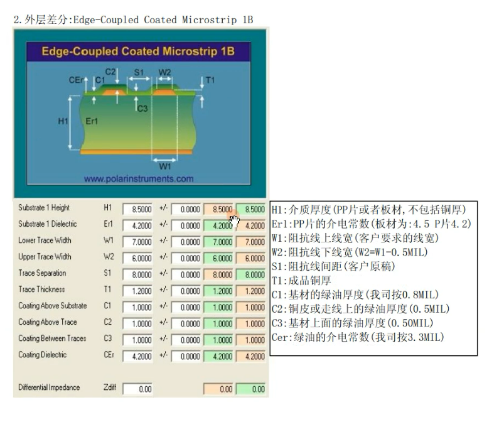Click the T1 tolerance field after +/-
504x422 pixels.
(x=186, y=291)
